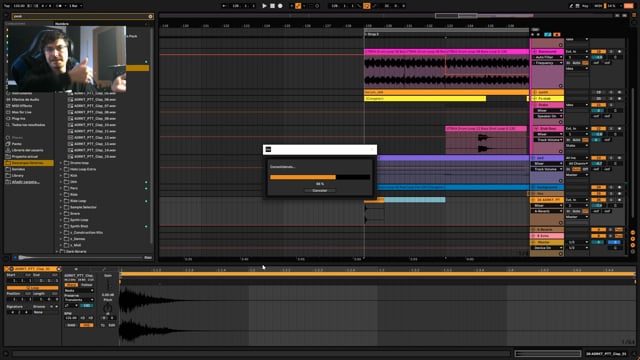640x360 pixels.
Task: Tap tempo with the Tap button
Action: pos(7,6)
